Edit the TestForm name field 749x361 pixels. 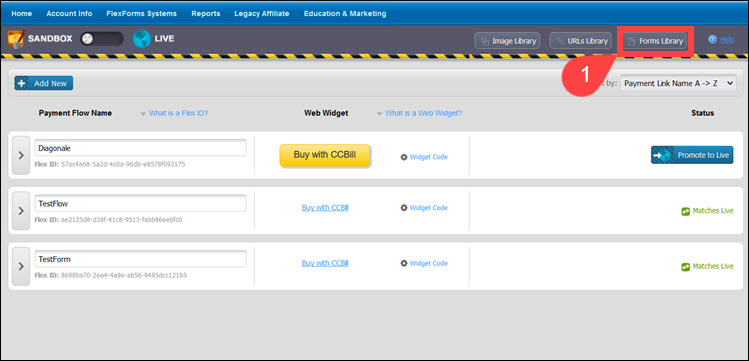(x=140, y=259)
